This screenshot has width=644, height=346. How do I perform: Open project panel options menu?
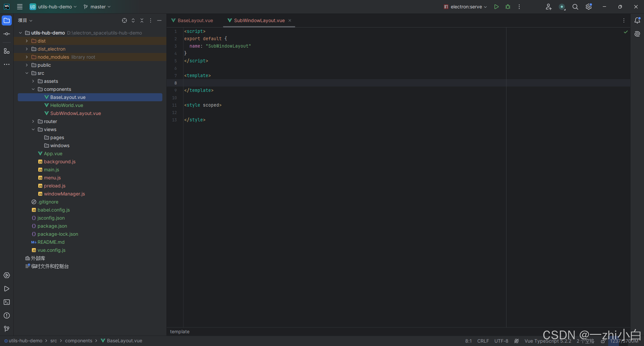tap(151, 20)
